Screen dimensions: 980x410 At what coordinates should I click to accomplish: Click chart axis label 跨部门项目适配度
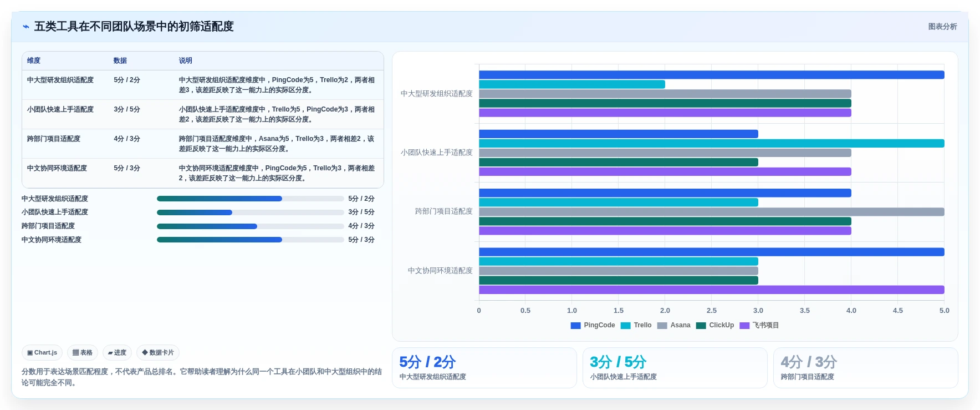444,211
